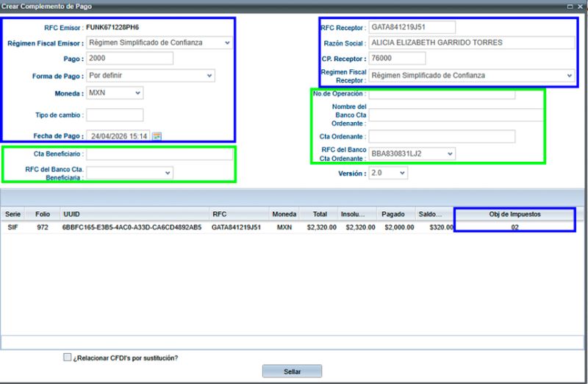The image size is (588, 384).
Task: Click the Cta Beneficiario input field
Action: point(159,154)
